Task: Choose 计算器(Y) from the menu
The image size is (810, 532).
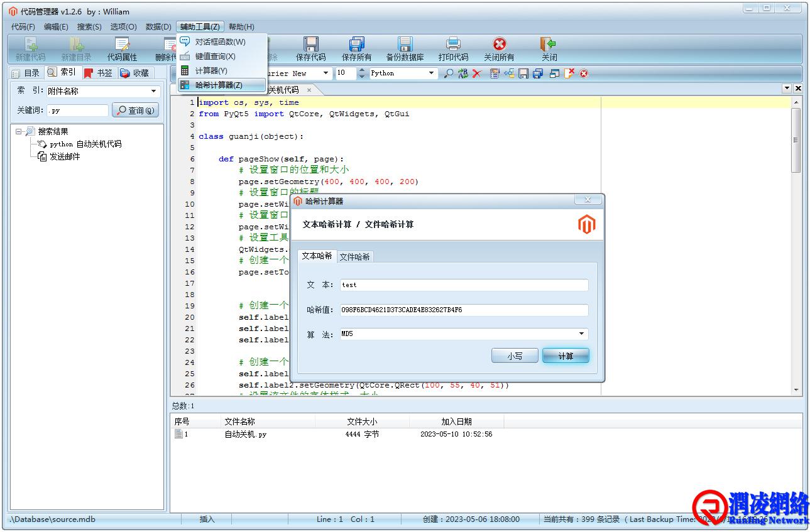Action: click(222, 71)
